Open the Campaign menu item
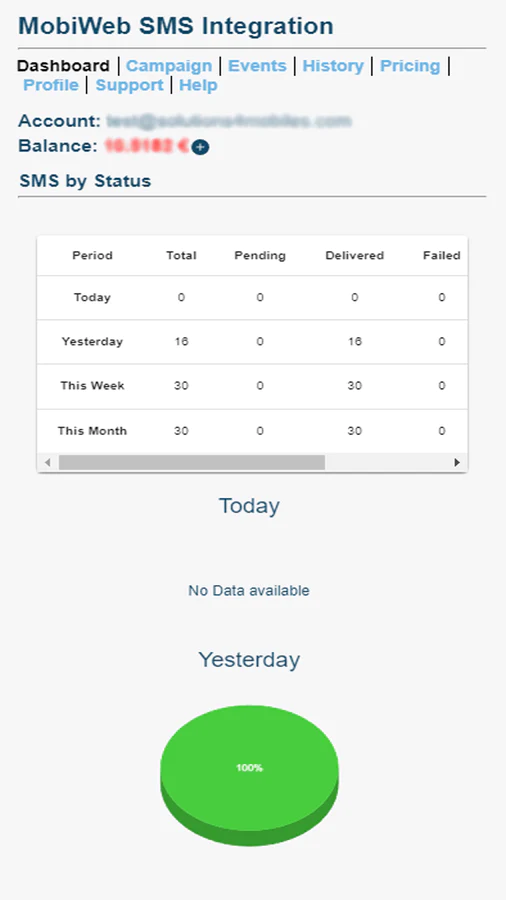 click(169, 66)
